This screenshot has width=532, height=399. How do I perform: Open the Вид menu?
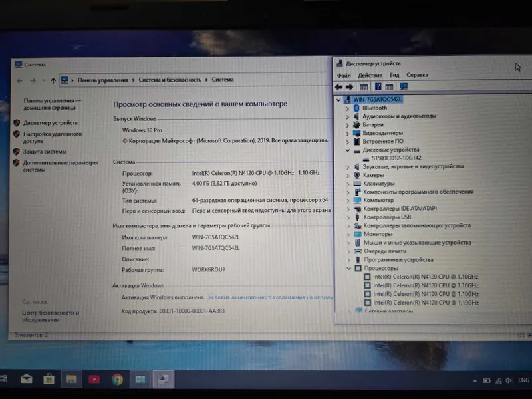(394, 75)
